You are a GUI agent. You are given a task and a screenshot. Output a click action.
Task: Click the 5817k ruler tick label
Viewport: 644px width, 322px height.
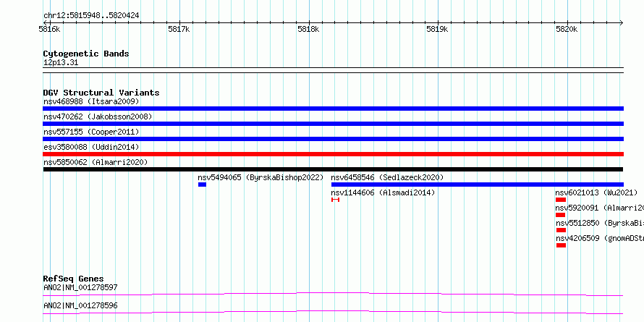point(179,29)
